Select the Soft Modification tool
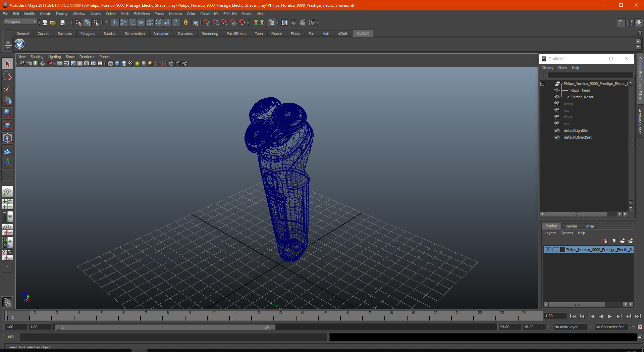644x352 pixels. (7, 150)
